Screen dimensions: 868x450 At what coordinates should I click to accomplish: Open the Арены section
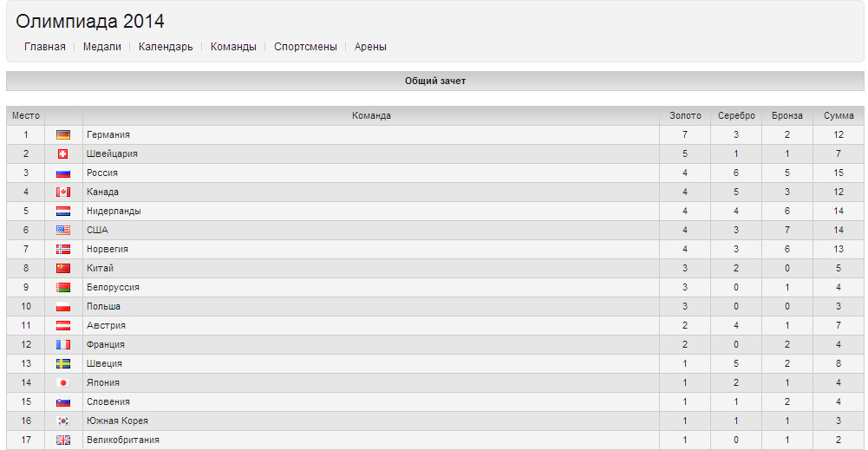pos(370,47)
